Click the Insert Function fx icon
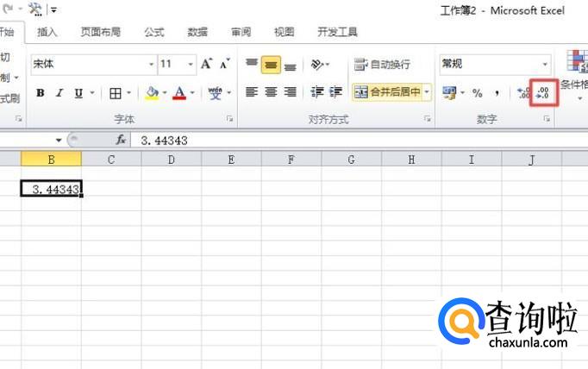Viewport: 588px width, 369px height. pyautogui.click(x=121, y=140)
